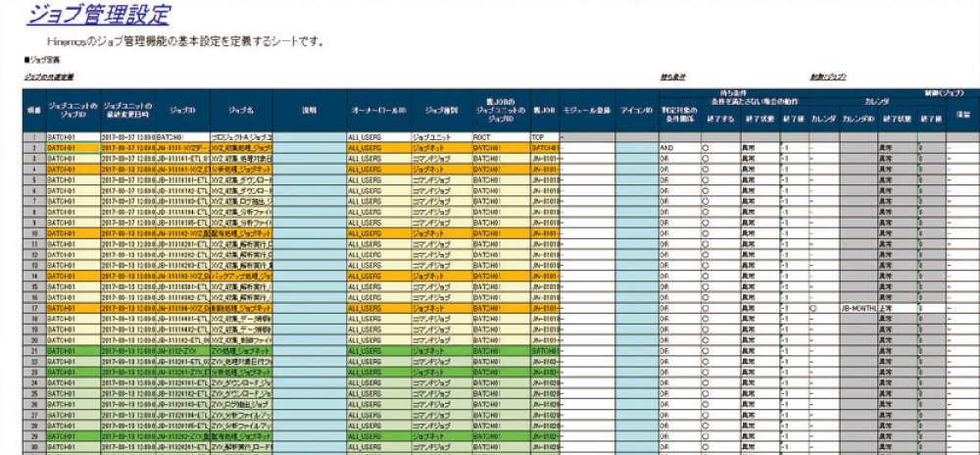Viewport: 980px width, 455px height.
Task: Select the アイコンID column header
Action: [x=636, y=110]
